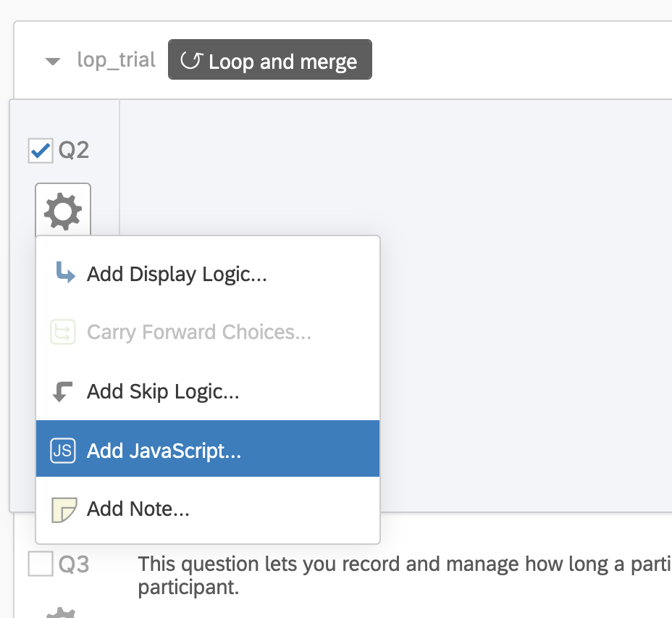
Task: Select the Q3 question text
Action: click(405, 575)
